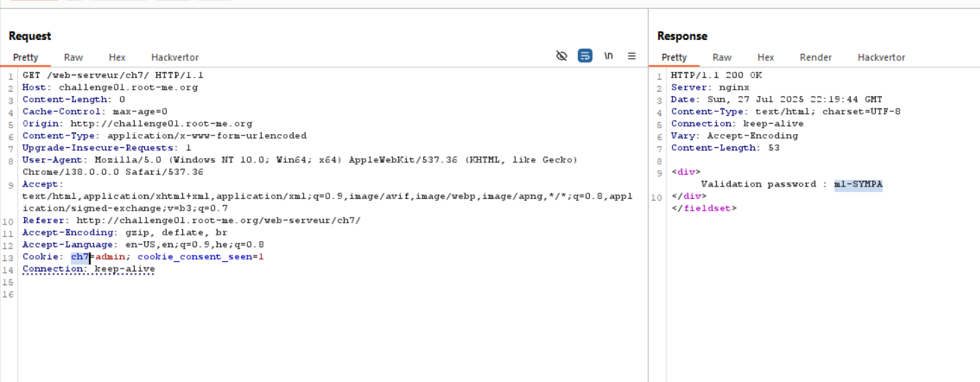Toggle the blue word wrap icon
This screenshot has width=980, height=382.
click(585, 56)
